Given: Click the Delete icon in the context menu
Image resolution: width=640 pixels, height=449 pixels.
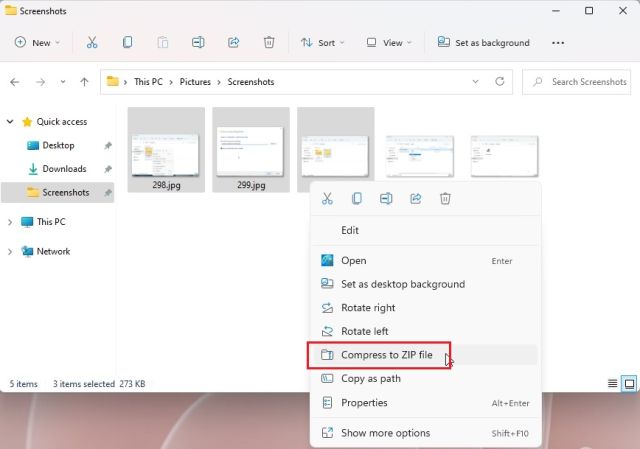Looking at the screenshot, I should 445,198.
